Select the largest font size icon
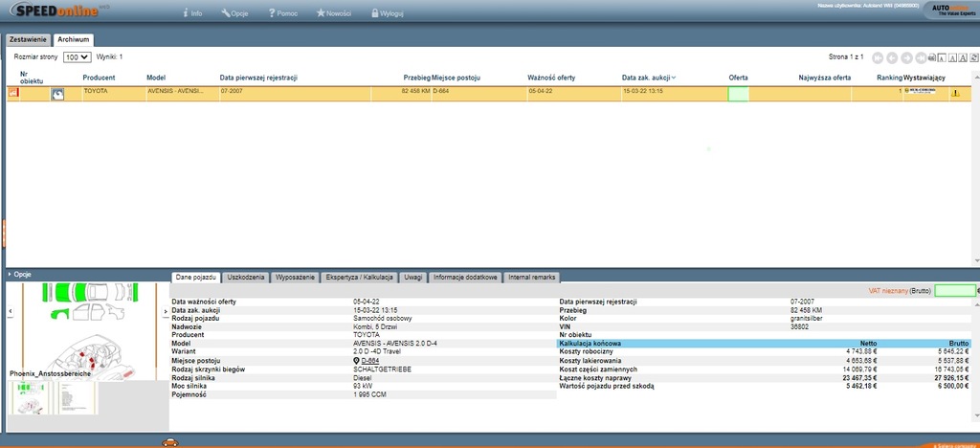Viewport: 980px width, 448px height. click(964, 57)
